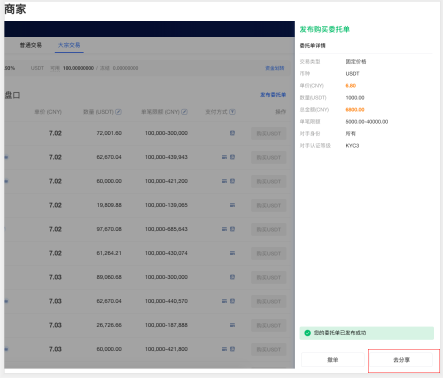The image size is (443, 378).
Task: Click card-shaped payment icon in 97,670.08 row
Action: [x=224, y=229]
